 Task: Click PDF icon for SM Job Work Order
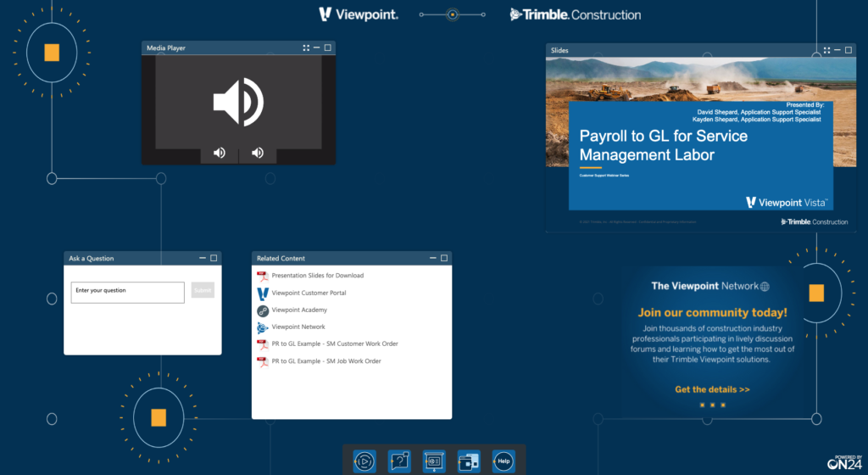point(263,361)
